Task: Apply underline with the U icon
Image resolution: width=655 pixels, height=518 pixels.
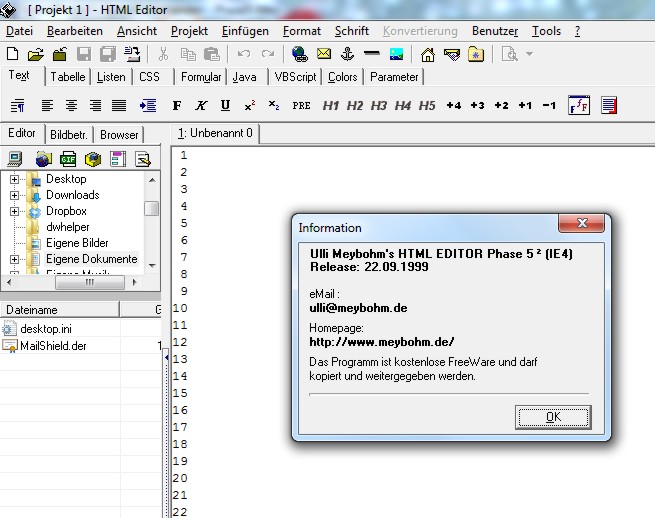Action: (225, 105)
